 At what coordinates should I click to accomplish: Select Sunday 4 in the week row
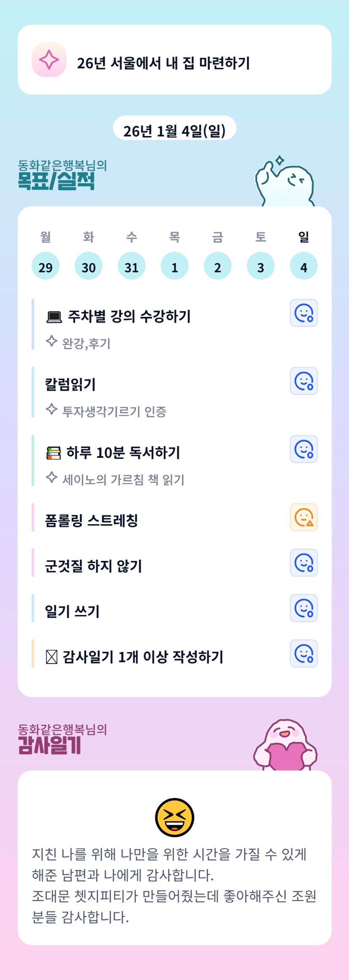coord(303,266)
